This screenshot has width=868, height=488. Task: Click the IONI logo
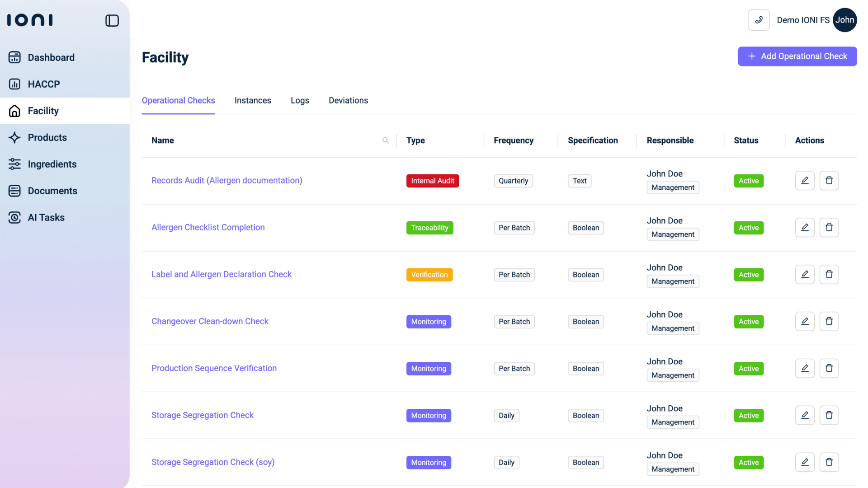tap(30, 20)
